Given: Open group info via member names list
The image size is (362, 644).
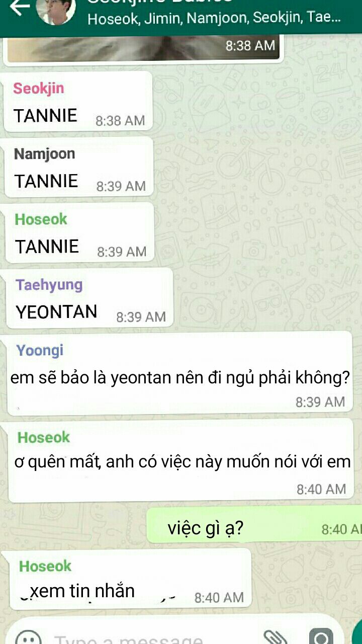Looking at the screenshot, I should [214, 19].
